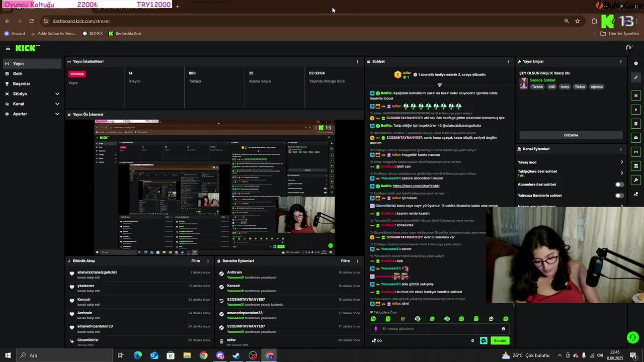Click the channel points infinity icon
The height and width of the screenshot is (362, 644).
(x=376, y=341)
